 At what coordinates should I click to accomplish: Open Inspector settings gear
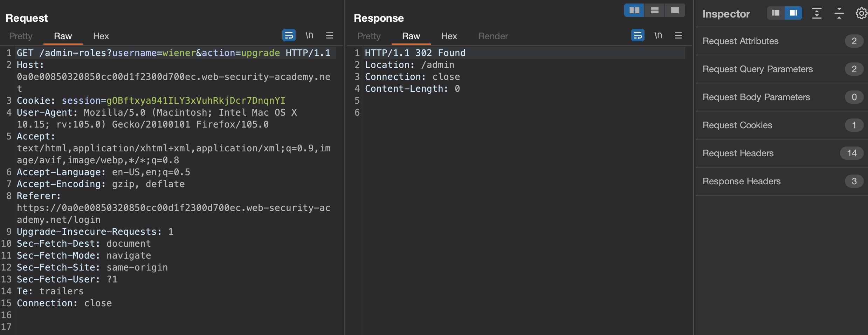[861, 13]
